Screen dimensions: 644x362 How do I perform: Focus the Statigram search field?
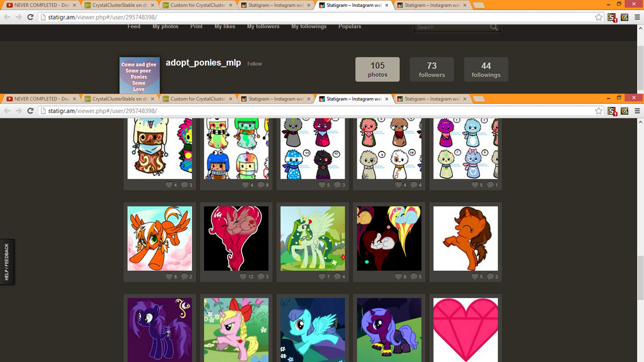[452, 27]
